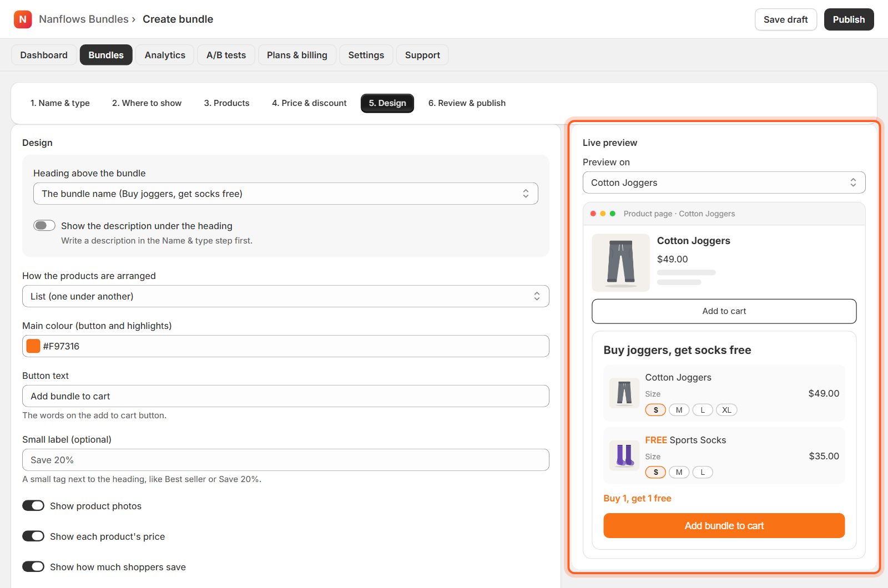Image resolution: width=888 pixels, height=588 pixels.
Task: Click the Small label input field
Action: click(x=286, y=460)
